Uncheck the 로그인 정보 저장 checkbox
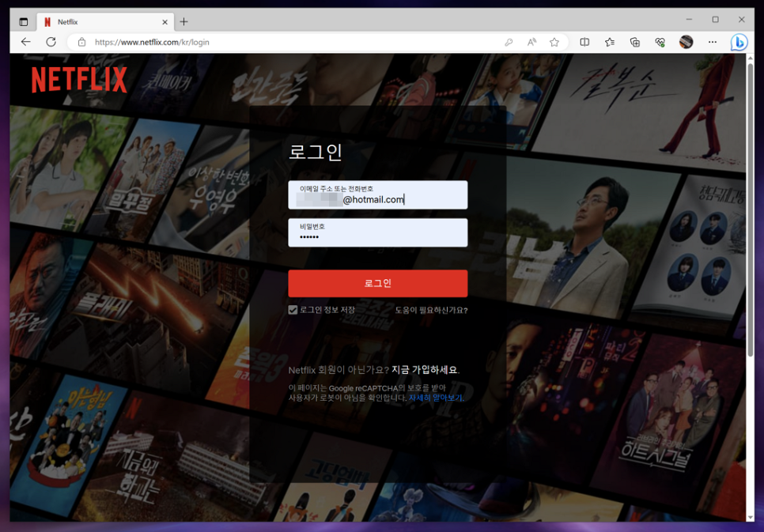Image resolution: width=764 pixels, height=532 pixels. (x=293, y=310)
